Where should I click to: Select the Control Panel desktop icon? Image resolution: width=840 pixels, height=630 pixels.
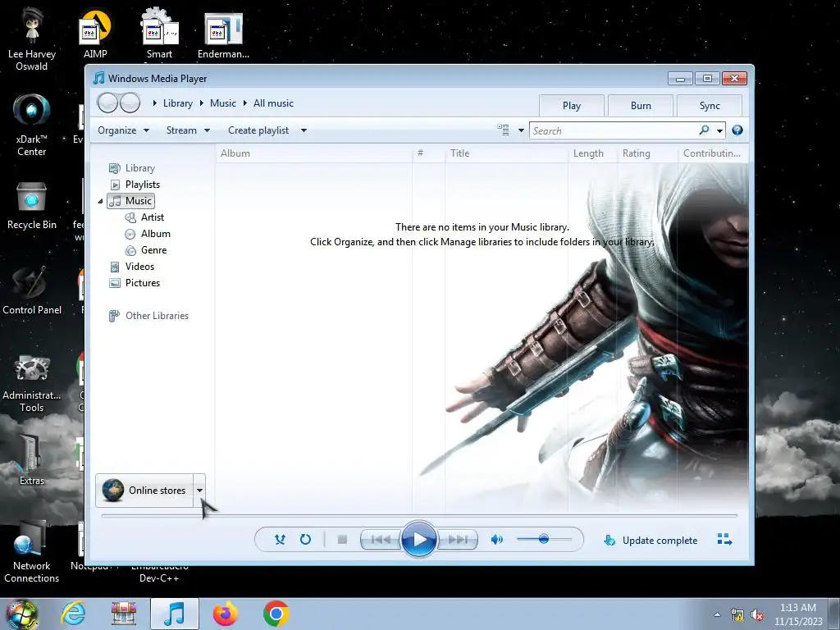pos(32,290)
